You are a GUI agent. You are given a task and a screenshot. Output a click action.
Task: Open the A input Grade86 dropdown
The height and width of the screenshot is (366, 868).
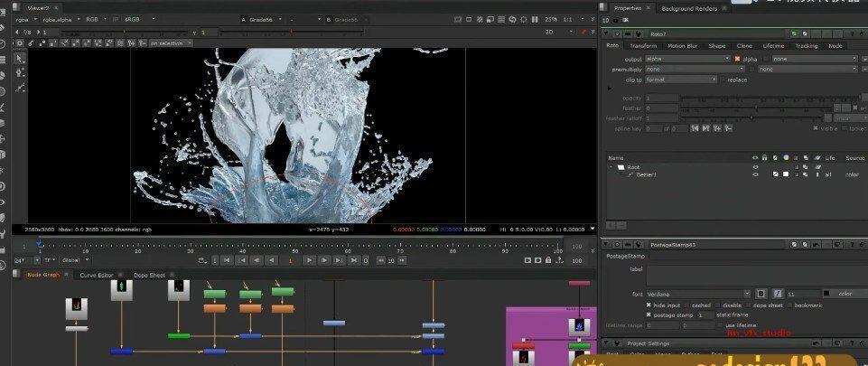point(261,19)
